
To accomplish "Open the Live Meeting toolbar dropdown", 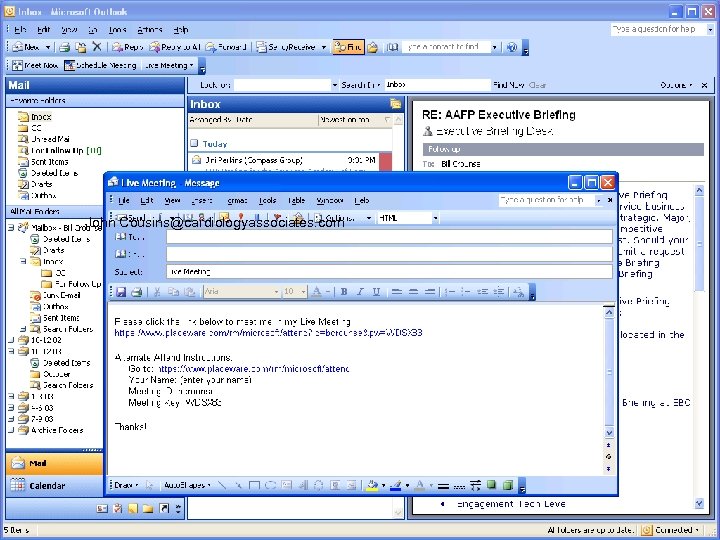I will tap(169, 65).
